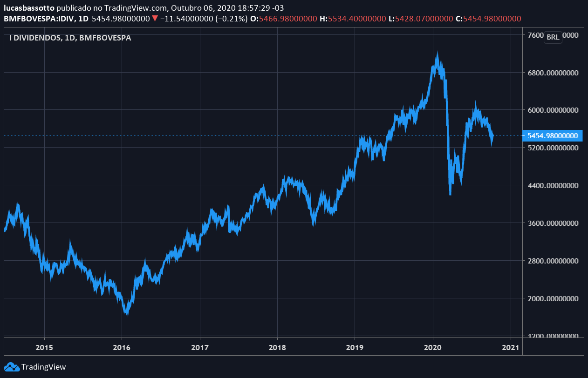The width and height of the screenshot is (588, 378).
Task: Click the BRL currency button
Action: 553,37
